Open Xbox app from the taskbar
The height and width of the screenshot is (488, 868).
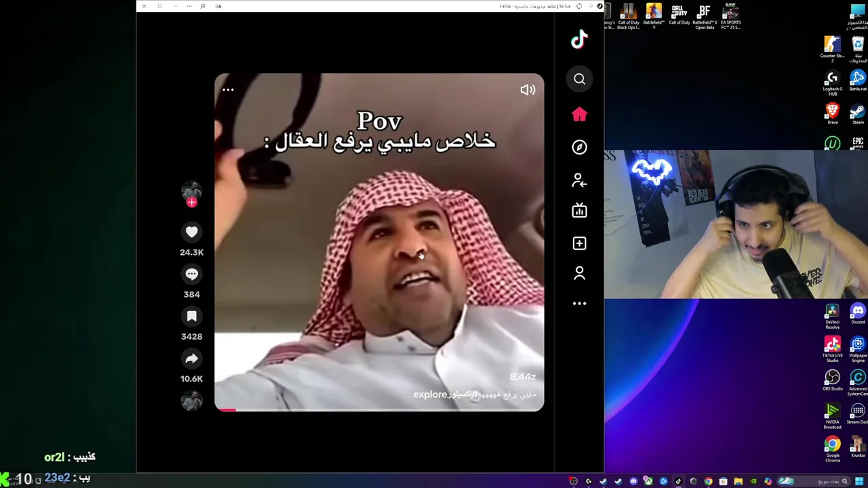click(x=648, y=481)
